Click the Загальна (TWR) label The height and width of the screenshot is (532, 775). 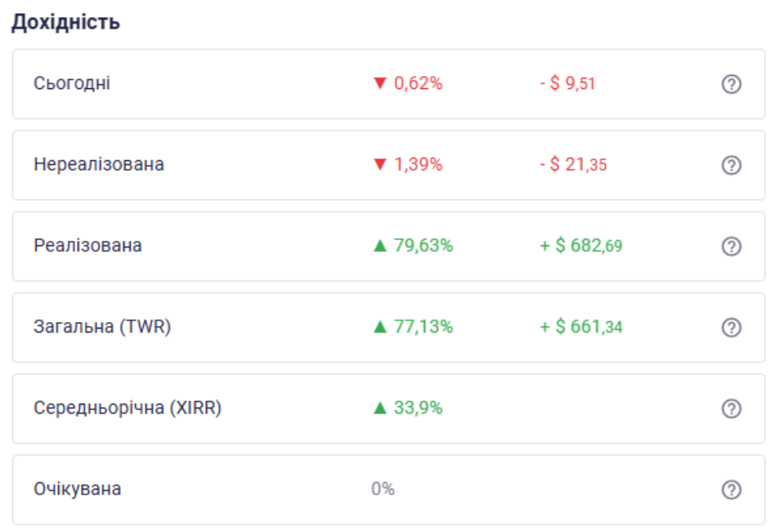[x=102, y=327]
